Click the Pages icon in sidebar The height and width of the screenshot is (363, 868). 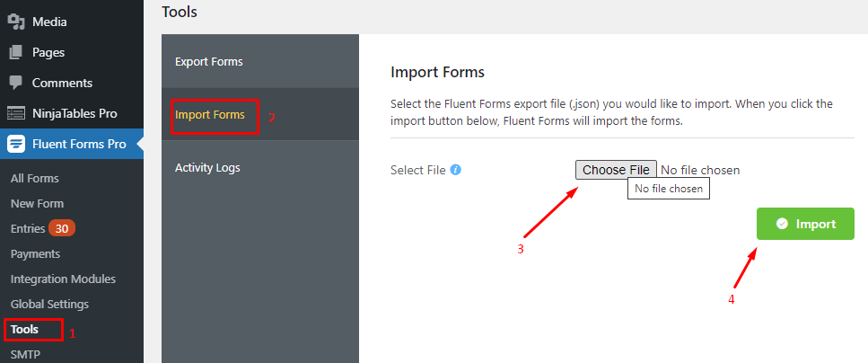pos(17,53)
